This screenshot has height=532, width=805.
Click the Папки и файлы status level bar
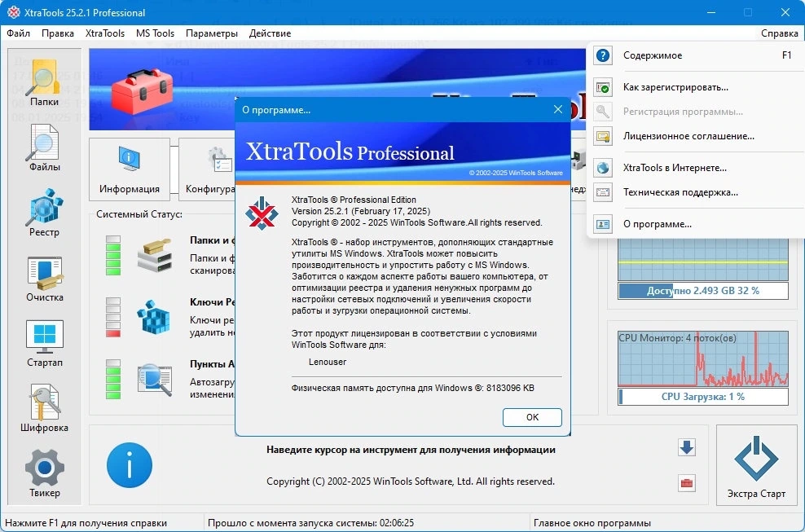(x=113, y=255)
